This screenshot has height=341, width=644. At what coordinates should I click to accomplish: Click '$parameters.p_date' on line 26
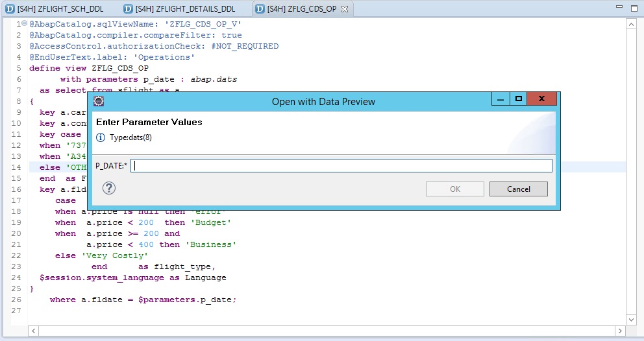coord(185,300)
